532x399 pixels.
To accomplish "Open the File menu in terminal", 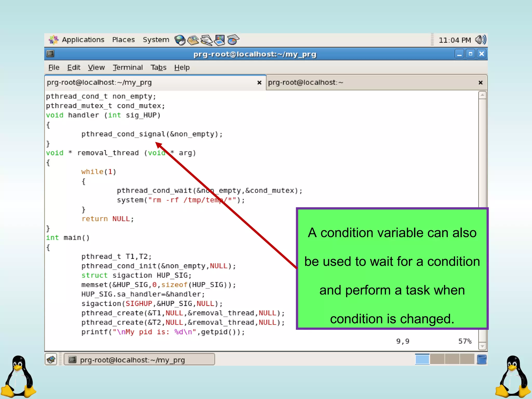I will click(54, 68).
